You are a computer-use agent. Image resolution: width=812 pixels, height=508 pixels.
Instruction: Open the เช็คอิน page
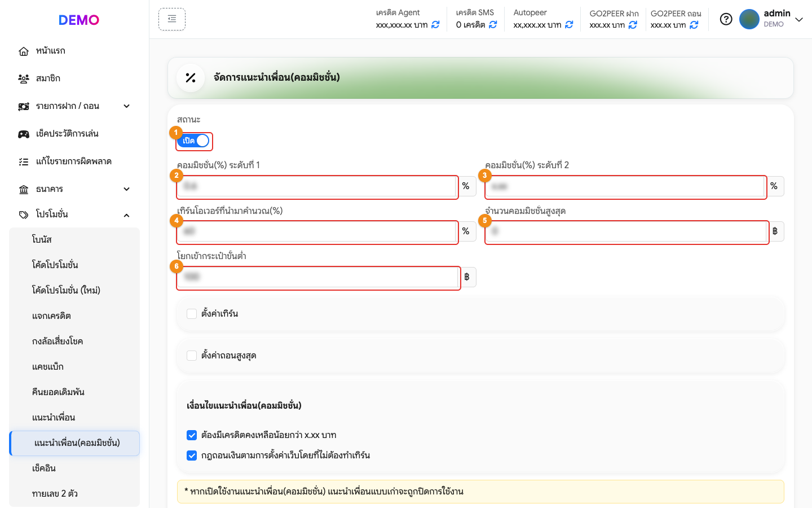[x=74, y=468]
